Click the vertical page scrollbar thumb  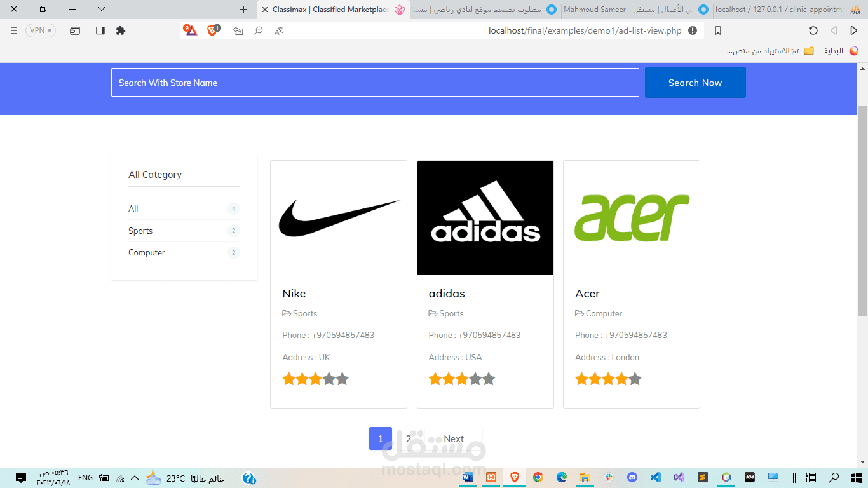[x=862, y=211]
